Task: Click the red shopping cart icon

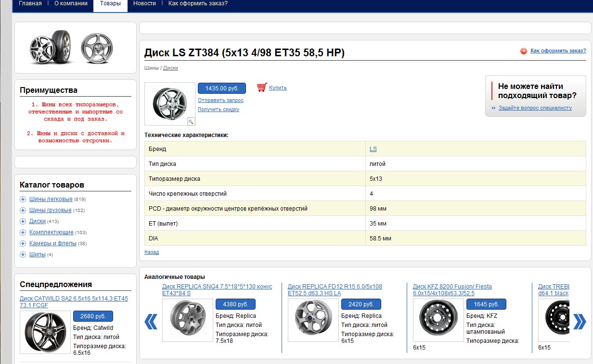Action: coord(262,87)
